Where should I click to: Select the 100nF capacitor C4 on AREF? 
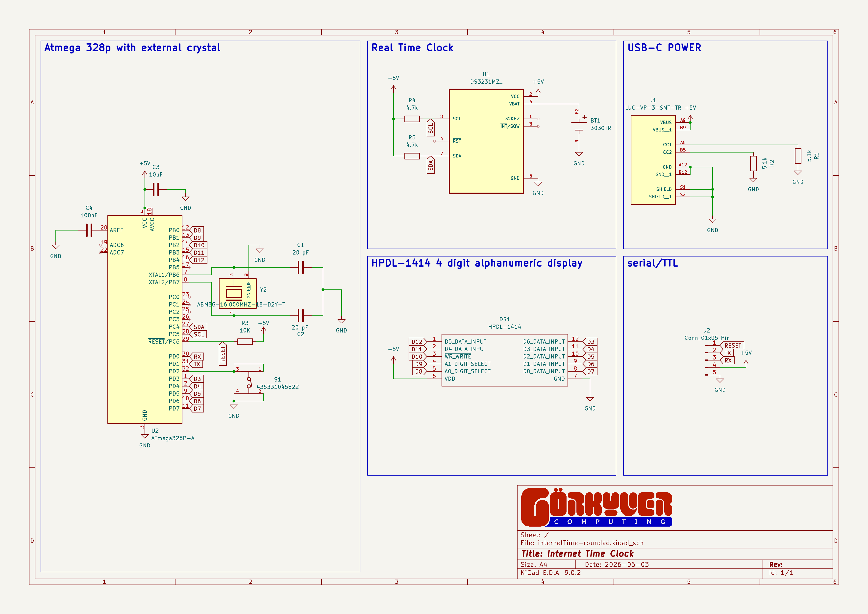[89, 230]
